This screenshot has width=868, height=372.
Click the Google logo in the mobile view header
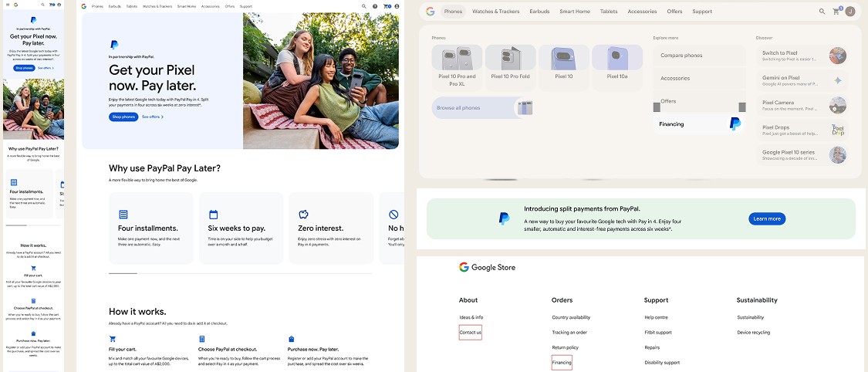16,5
